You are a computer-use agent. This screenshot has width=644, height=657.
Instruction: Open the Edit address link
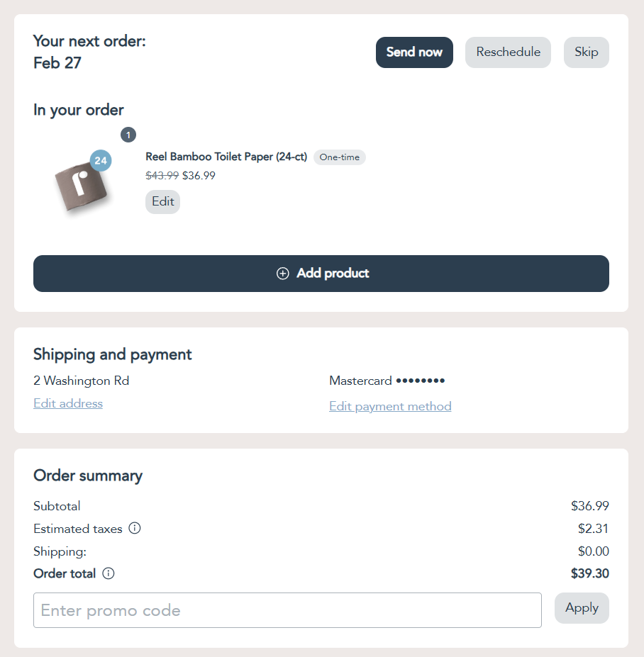tap(68, 403)
